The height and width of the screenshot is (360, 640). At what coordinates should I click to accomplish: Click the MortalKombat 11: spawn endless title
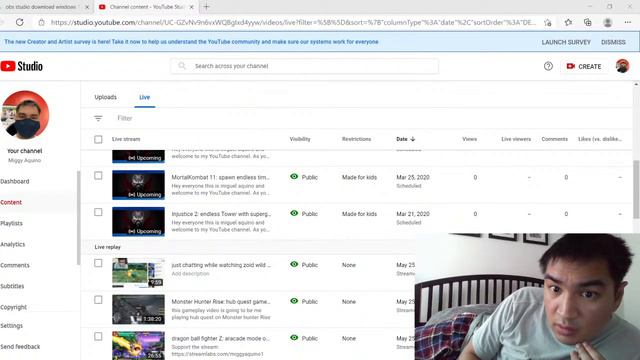point(220,177)
